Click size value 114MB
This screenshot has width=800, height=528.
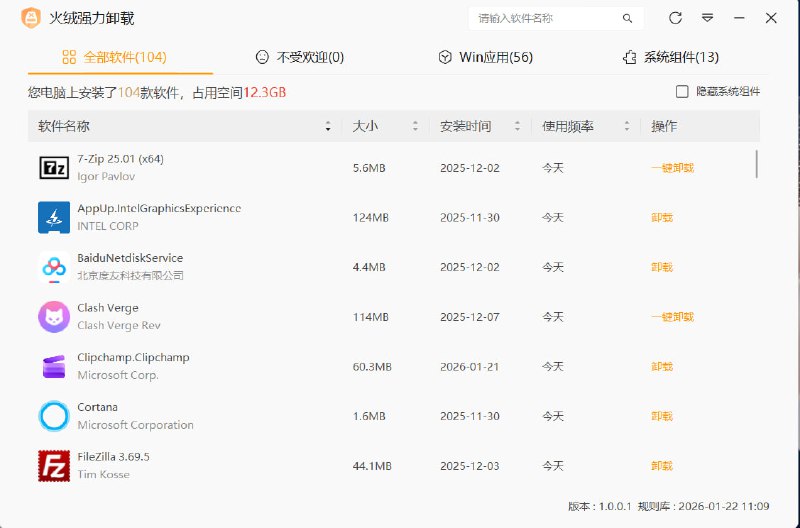click(370, 317)
